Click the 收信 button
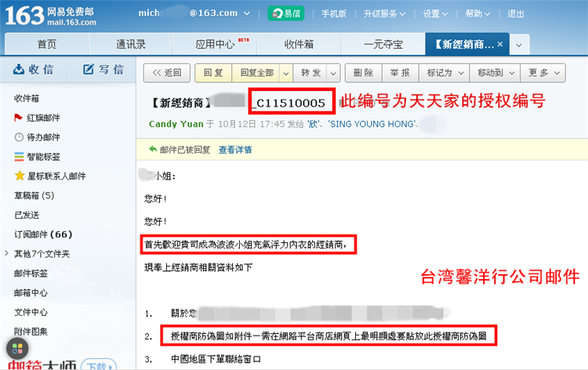 pos(34,69)
